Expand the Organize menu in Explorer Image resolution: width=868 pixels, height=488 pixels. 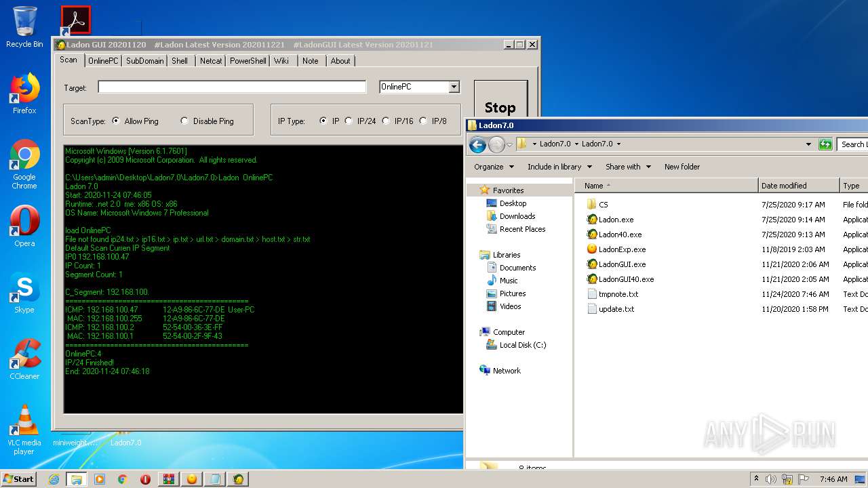click(x=495, y=167)
